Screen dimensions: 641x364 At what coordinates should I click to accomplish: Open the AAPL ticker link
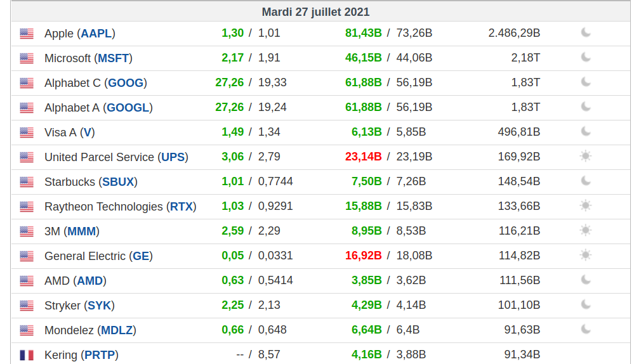(x=96, y=34)
